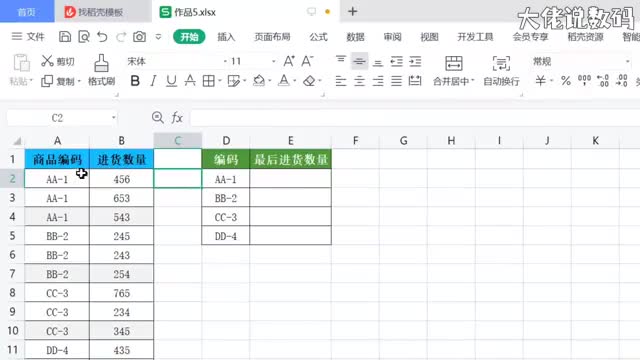The width and height of the screenshot is (640, 360).
Task: Open the font name dropdown
Action: [x=225, y=61]
